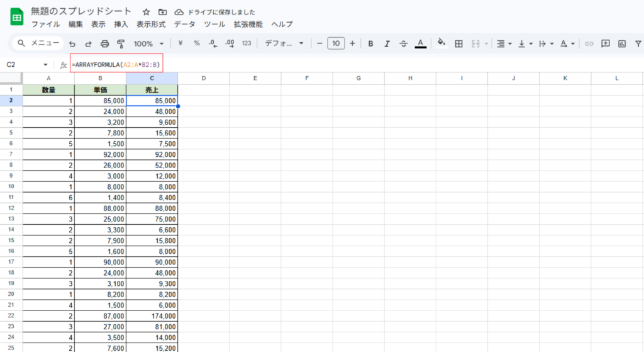The height and width of the screenshot is (352, 644).
Task: Open the 100% zoom dropdown
Action: pos(148,44)
